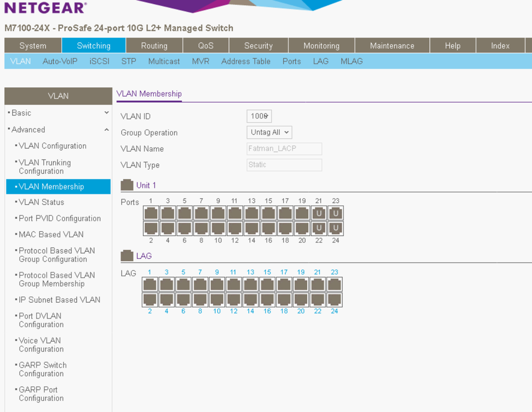Screen dimensions: 532x412
Task: Toggle port 2 membership in Unit 1
Action: [151, 228]
